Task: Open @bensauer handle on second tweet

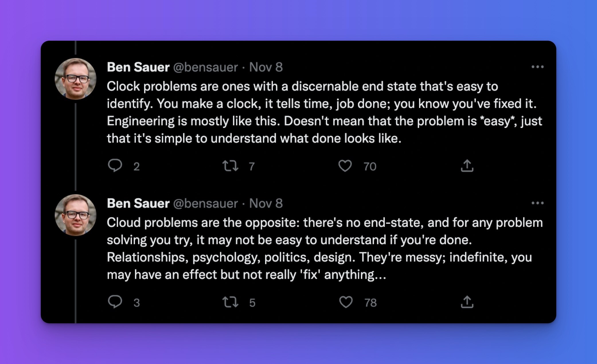Action: (206, 203)
